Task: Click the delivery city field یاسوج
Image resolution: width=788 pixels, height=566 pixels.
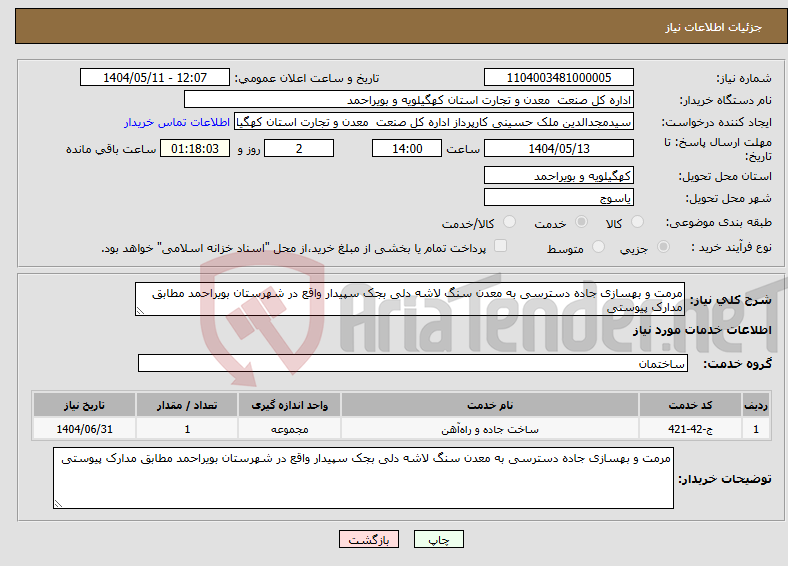Action: point(558,197)
